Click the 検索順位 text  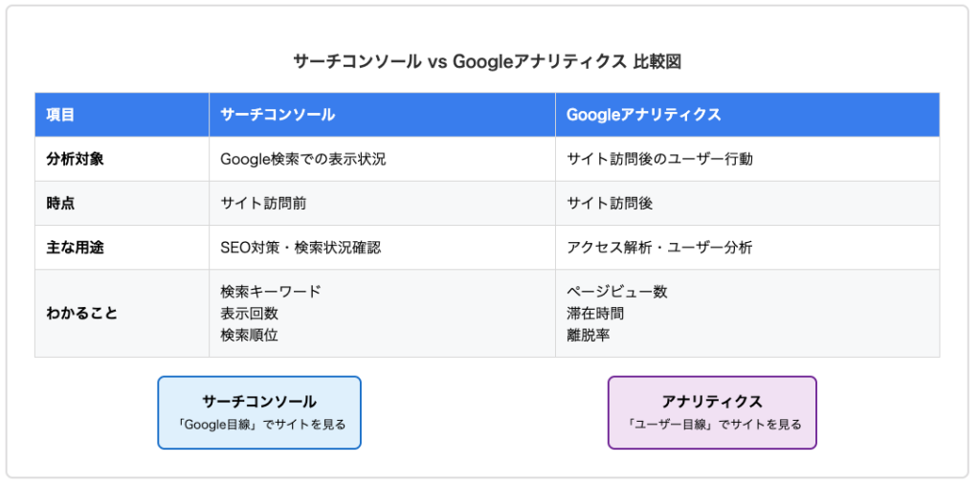pos(249,334)
